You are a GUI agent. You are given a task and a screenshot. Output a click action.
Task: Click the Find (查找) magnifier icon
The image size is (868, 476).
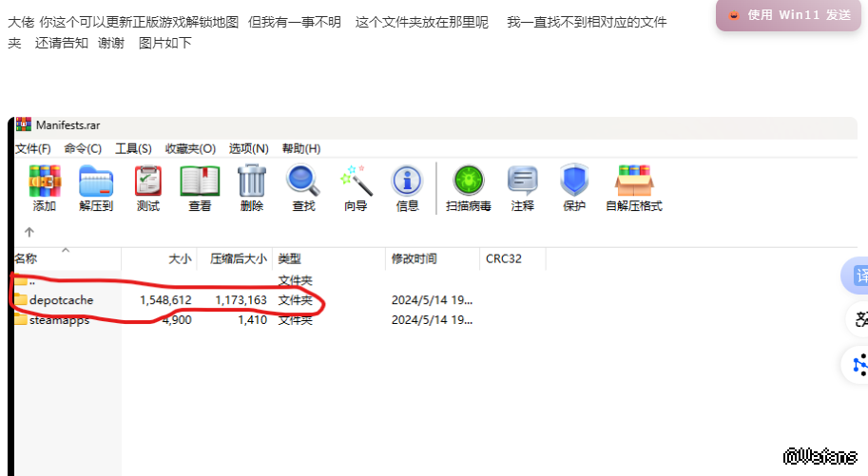click(303, 181)
